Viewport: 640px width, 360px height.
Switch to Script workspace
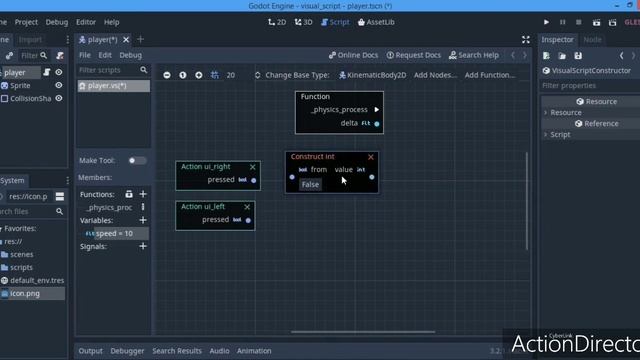pyautogui.click(x=335, y=22)
